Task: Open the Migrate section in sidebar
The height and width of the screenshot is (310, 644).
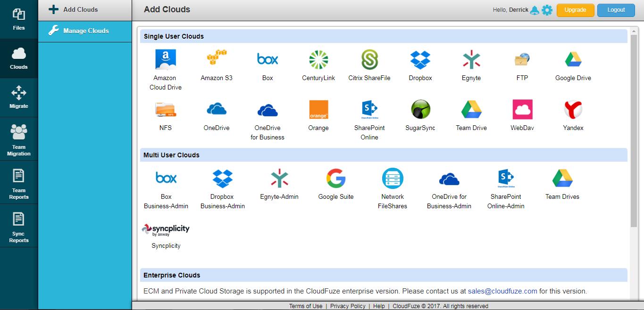Action: pos(18,98)
